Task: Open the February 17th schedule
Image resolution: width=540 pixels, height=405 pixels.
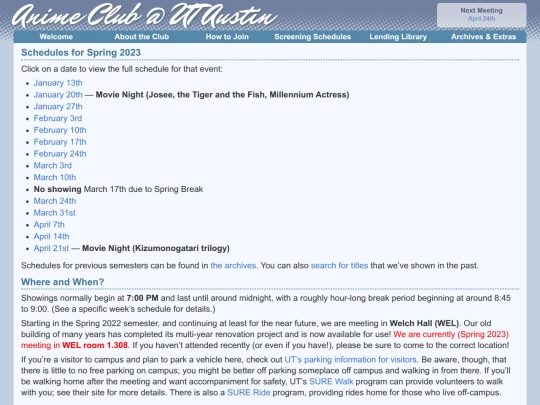Action: (x=60, y=142)
